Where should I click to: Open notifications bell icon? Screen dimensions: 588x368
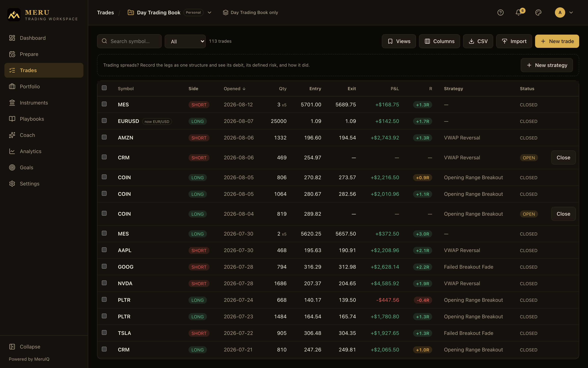[519, 12]
